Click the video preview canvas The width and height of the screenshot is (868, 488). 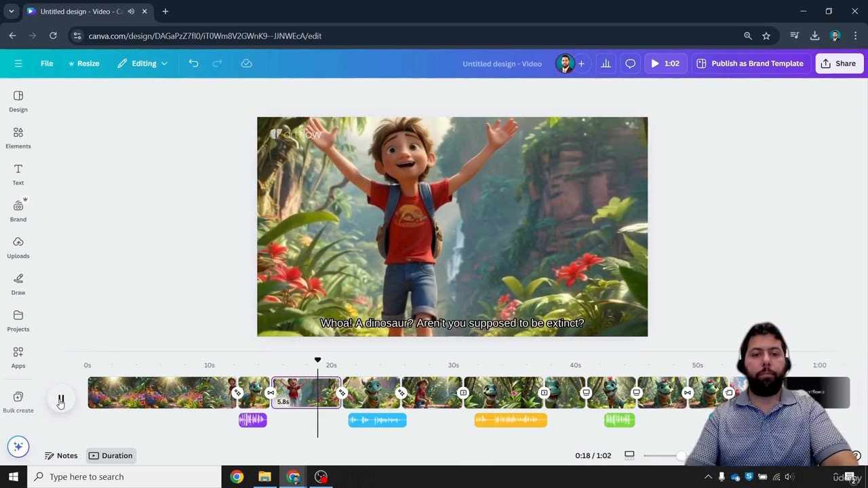click(x=452, y=226)
